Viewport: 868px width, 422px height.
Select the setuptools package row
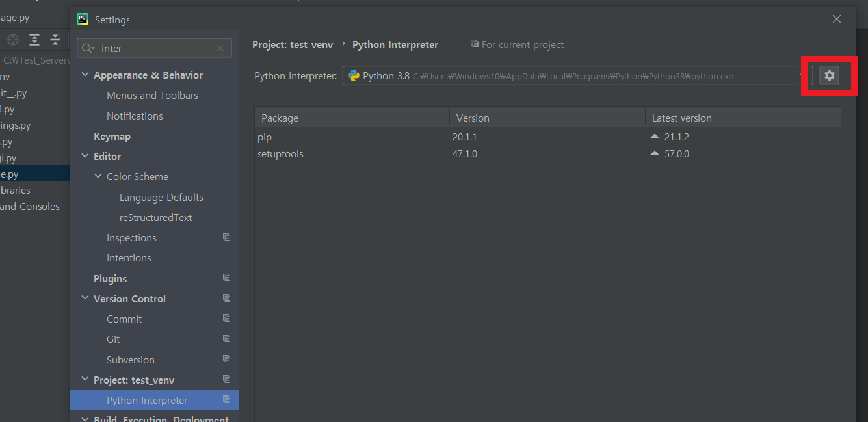pyautogui.click(x=547, y=153)
